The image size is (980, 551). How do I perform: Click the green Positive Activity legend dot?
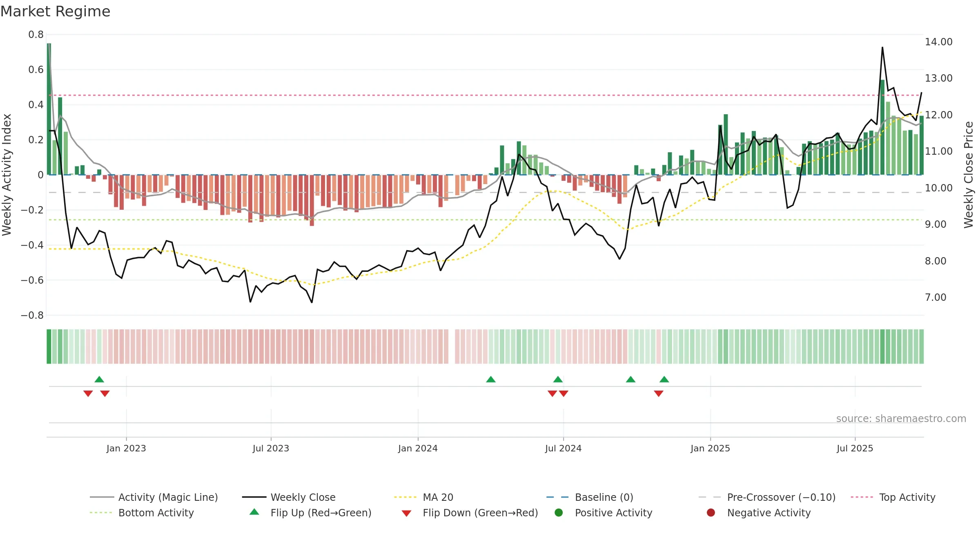(x=559, y=513)
